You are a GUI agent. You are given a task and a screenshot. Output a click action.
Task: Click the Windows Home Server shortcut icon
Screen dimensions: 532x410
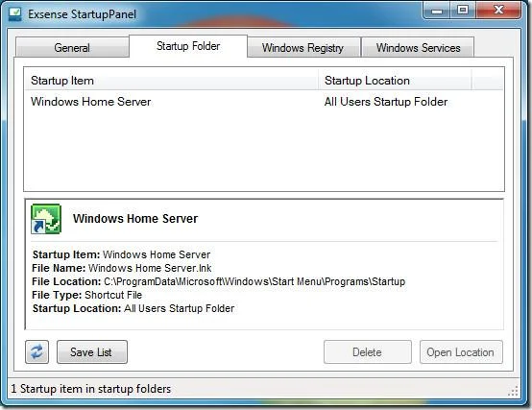click(46, 219)
